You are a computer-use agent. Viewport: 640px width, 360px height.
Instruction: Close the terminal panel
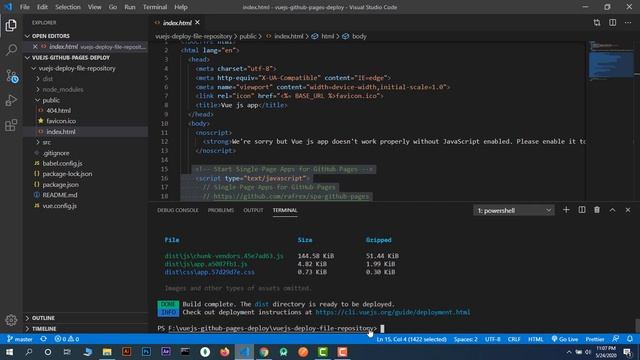628,210
